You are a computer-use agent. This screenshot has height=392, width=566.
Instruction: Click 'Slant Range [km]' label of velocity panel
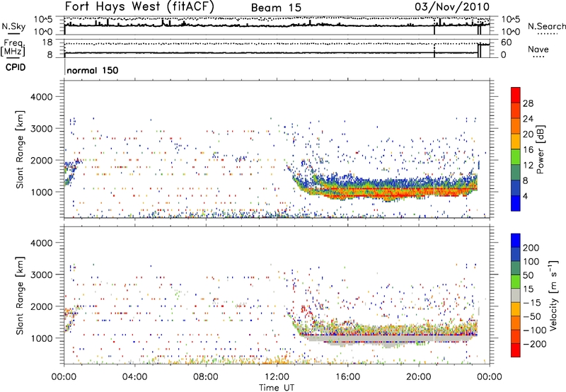pyautogui.click(x=20, y=296)
